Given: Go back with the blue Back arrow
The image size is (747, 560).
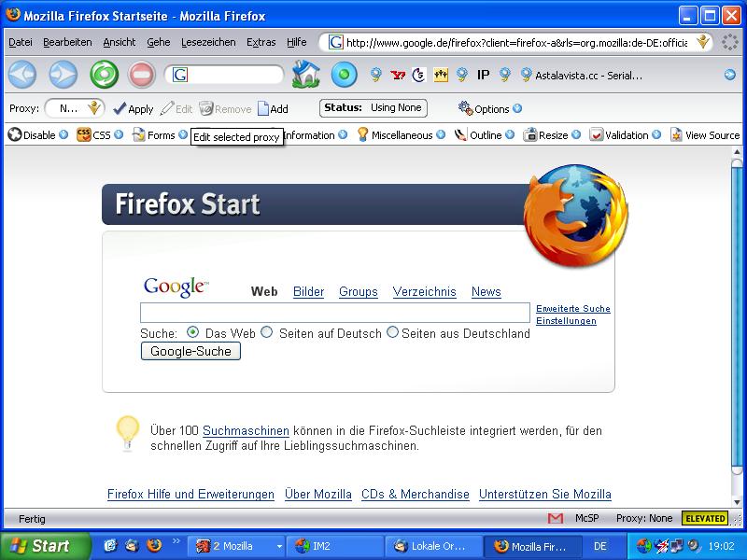Looking at the screenshot, I should point(21,75).
